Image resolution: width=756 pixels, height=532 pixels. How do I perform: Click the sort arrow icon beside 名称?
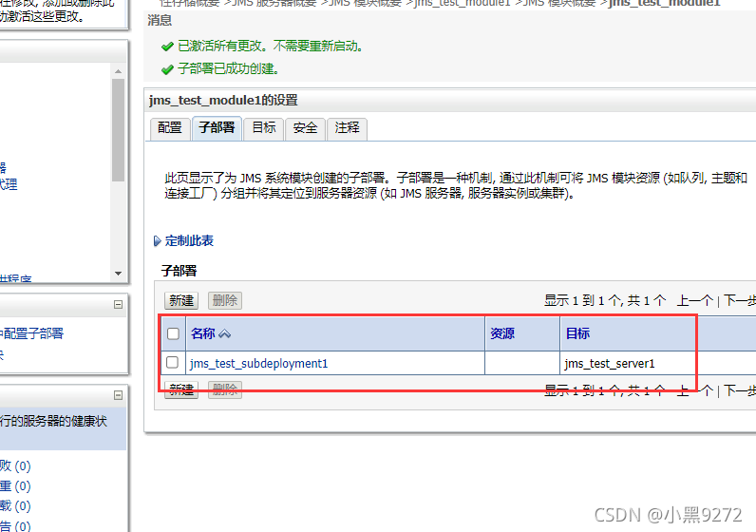[x=225, y=333]
